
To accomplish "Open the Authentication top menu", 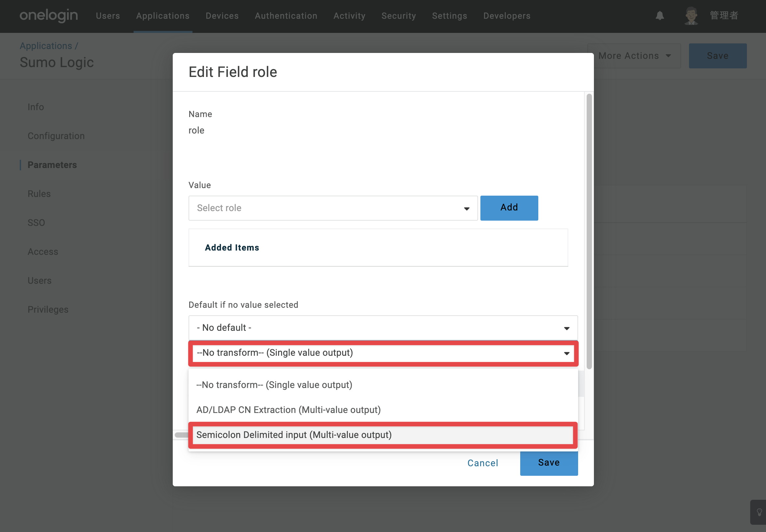I will (286, 16).
